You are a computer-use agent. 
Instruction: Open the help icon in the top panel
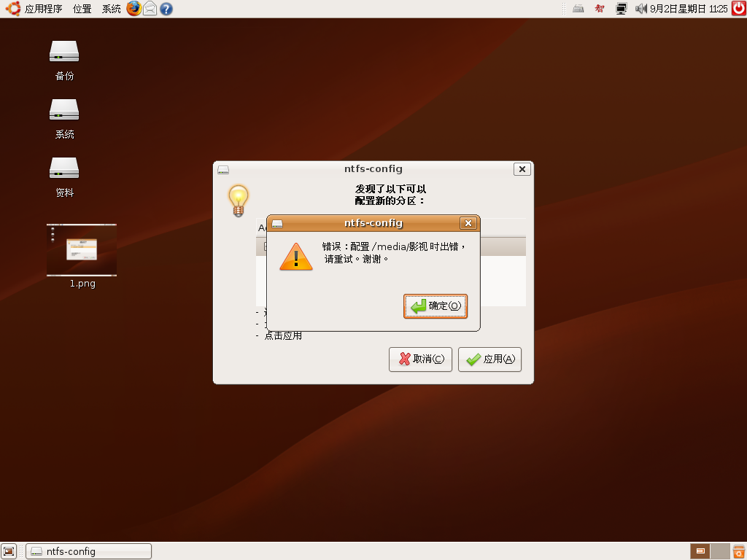pos(166,9)
